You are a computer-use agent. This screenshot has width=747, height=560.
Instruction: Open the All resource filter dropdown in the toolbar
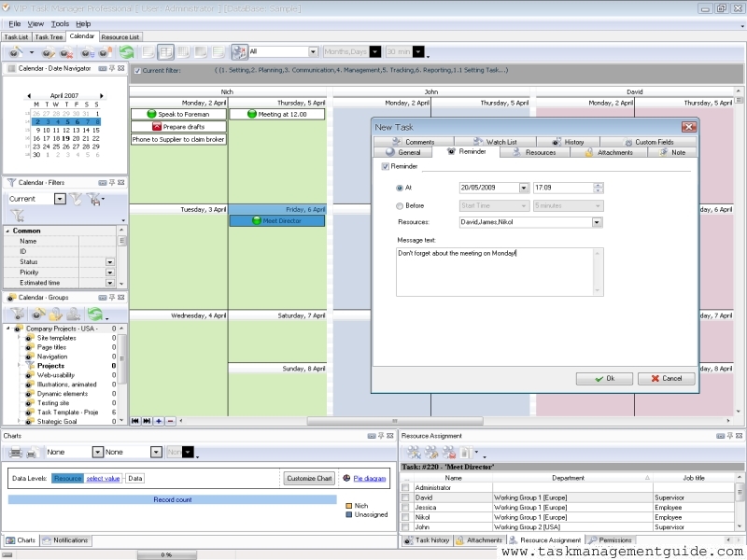click(313, 51)
